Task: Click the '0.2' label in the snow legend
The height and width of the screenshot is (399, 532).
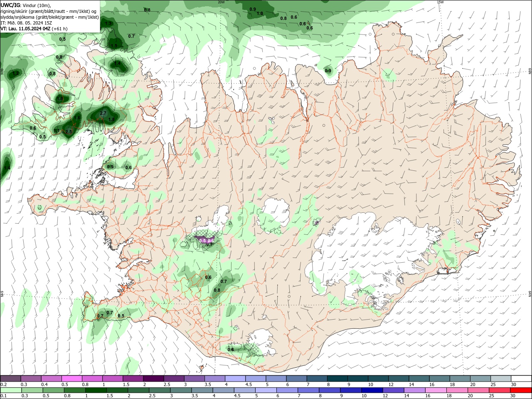Action: pos(3,385)
